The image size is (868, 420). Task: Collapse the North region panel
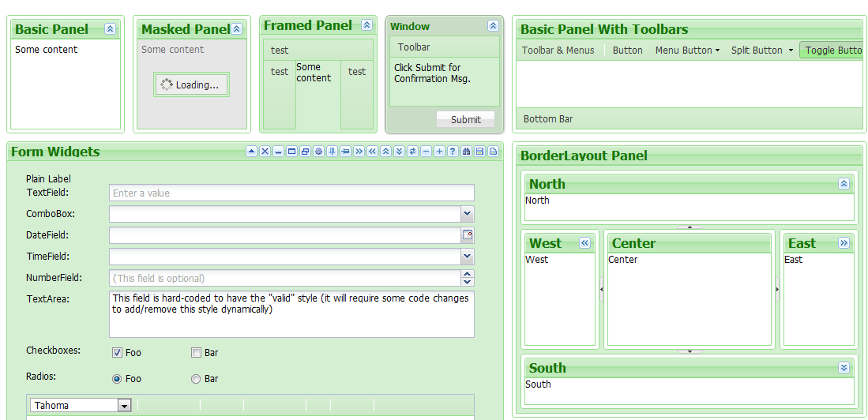pyautogui.click(x=844, y=184)
